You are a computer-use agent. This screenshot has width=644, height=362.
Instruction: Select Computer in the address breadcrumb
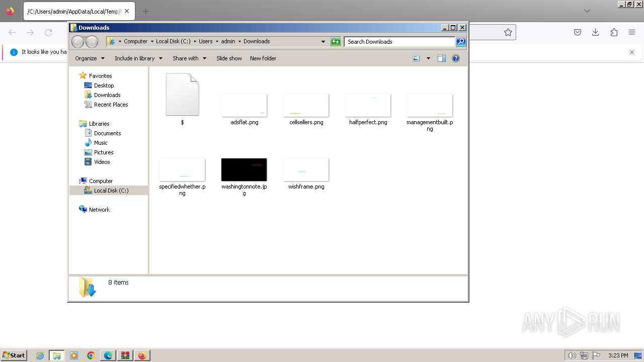tap(136, 41)
